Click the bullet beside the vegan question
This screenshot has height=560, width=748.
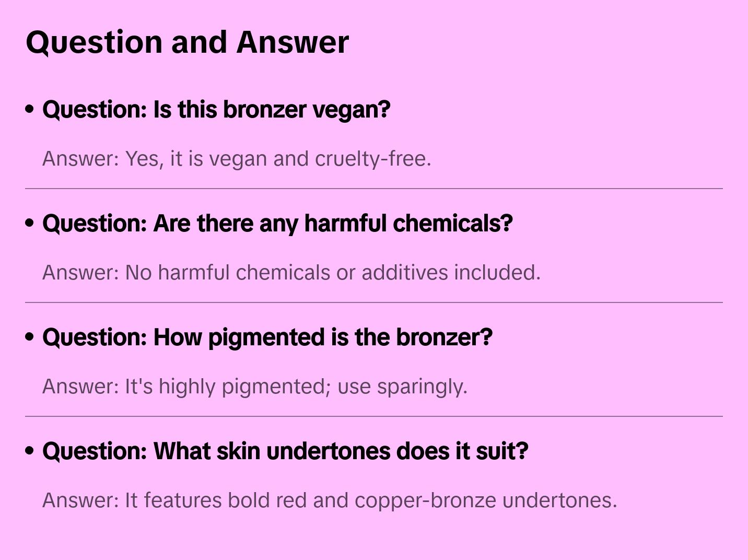coord(30,109)
